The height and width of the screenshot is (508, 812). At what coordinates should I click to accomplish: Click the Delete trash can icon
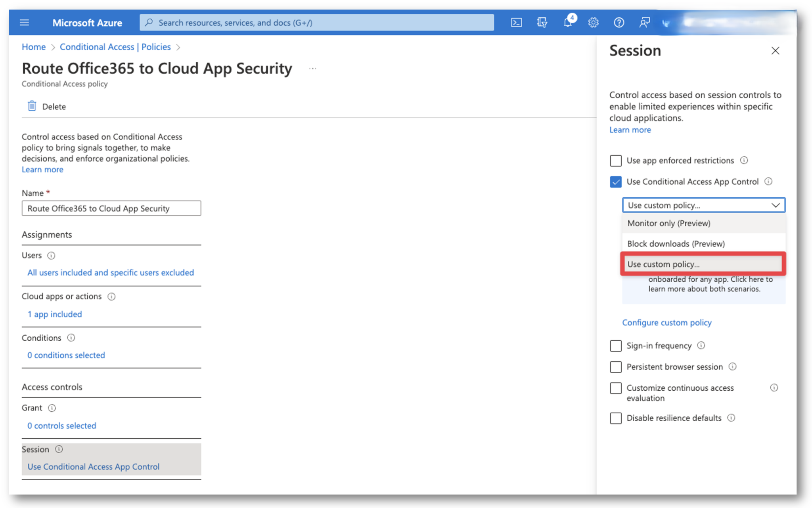(x=32, y=106)
